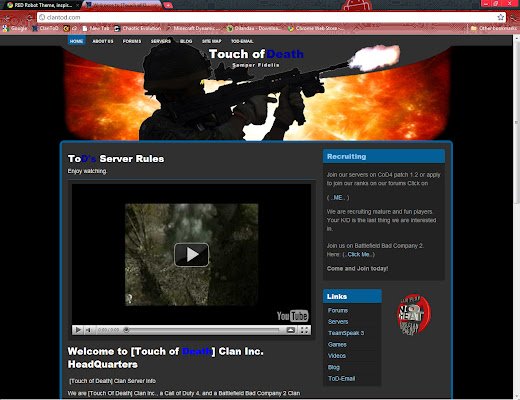The image size is (520, 400).
Task: Click the ToD's Server Rules heading
Action: pyautogui.click(x=116, y=159)
